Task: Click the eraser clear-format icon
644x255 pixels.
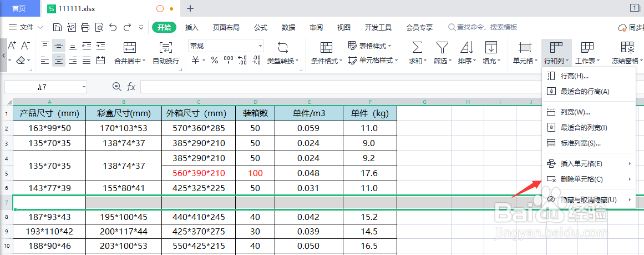Action: tap(21, 61)
